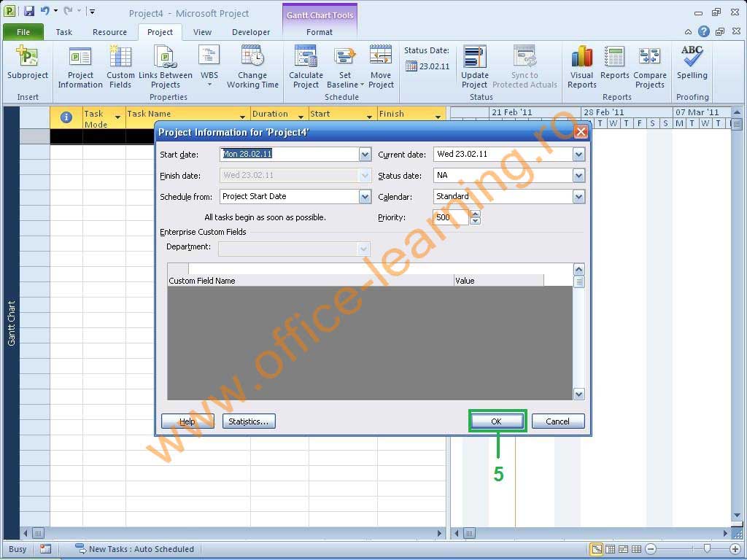Click Update Project icon
Screen dimensions: 747x560
474,66
